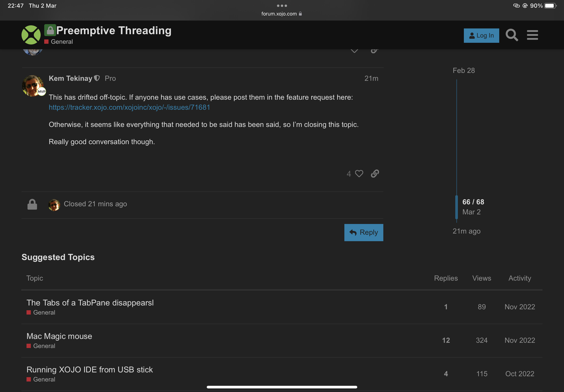Click the Log In button
Screen dimensions: 564x392
481,36
